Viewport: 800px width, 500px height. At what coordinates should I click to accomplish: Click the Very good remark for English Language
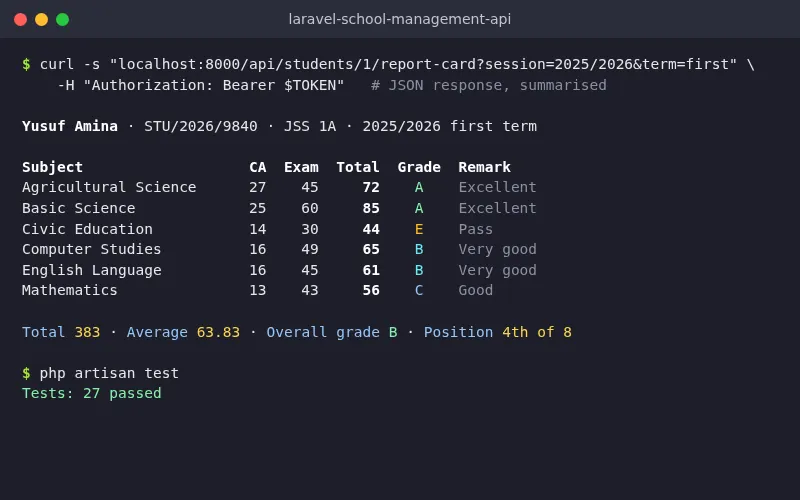pos(497,270)
